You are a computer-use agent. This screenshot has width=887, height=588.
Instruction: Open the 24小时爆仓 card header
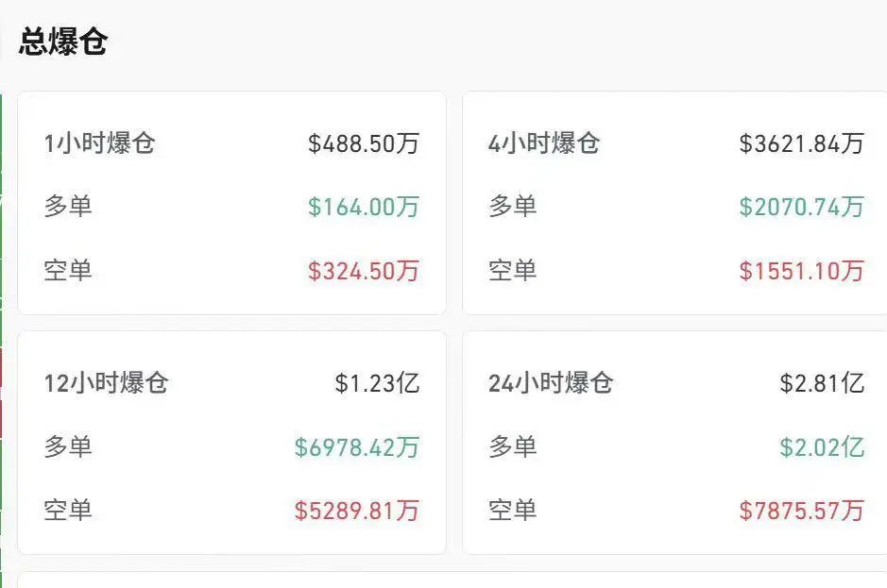click(x=549, y=384)
